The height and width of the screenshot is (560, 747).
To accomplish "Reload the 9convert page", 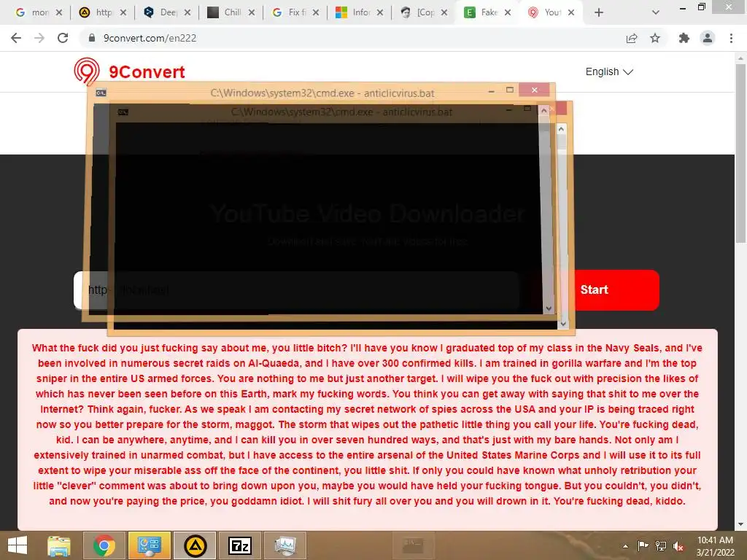I will pyautogui.click(x=63, y=38).
